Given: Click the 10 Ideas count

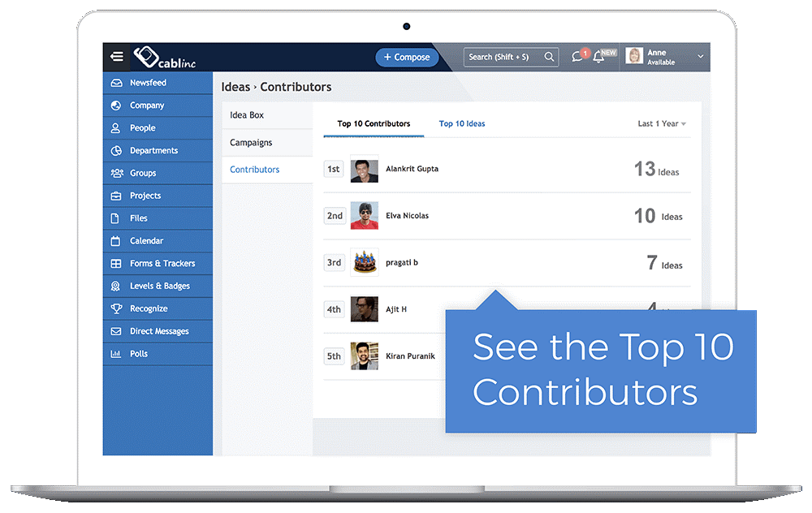Looking at the screenshot, I should [x=659, y=216].
